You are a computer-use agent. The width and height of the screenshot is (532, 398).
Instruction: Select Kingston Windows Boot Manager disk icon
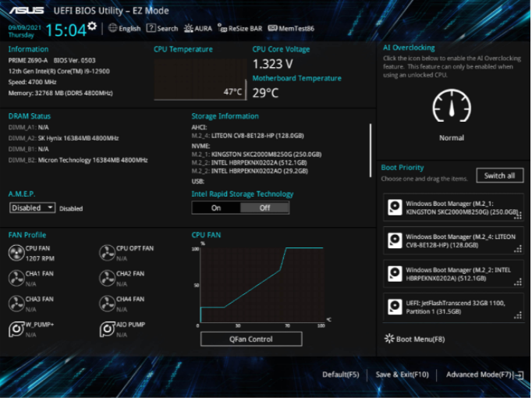click(395, 208)
